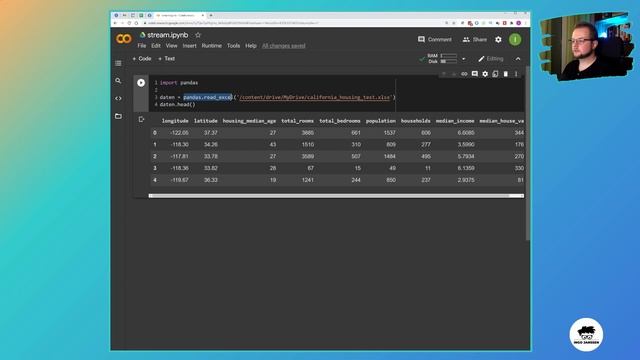
Task: Mirror cell in tab icon
Action: (x=495, y=74)
